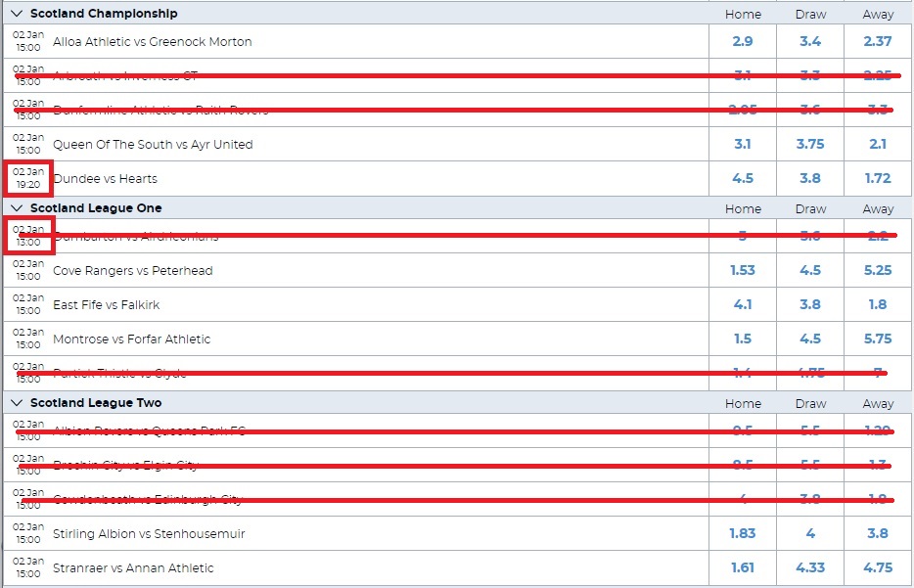Collapse the Scotland League One section chevron
The height and width of the screenshot is (588, 914).
coord(17,208)
